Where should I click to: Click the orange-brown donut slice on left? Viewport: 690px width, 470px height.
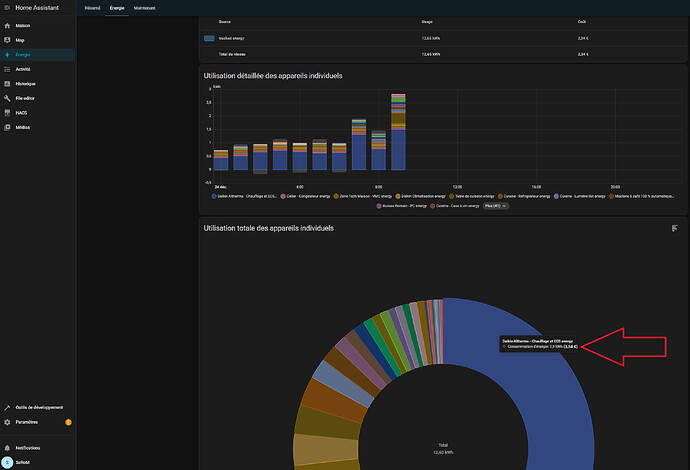coord(334,400)
